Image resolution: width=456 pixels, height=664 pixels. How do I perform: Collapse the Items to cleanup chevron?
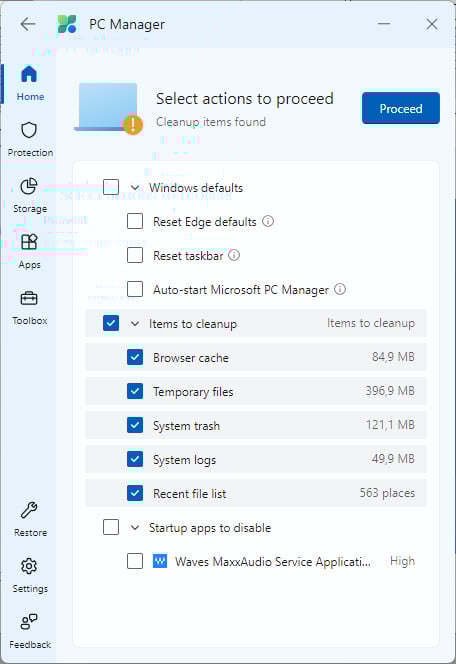pos(135,324)
